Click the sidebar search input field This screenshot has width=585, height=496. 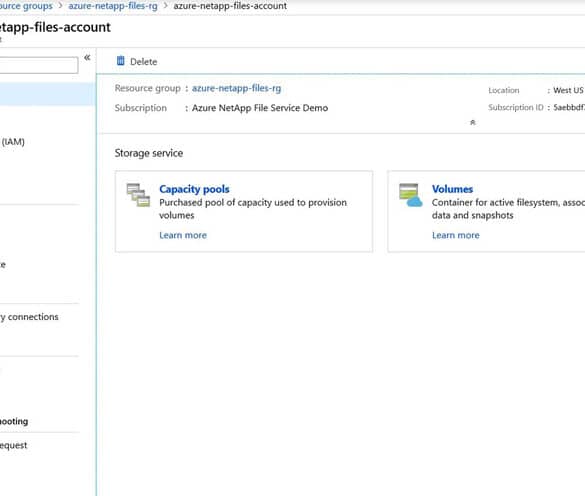39,65
